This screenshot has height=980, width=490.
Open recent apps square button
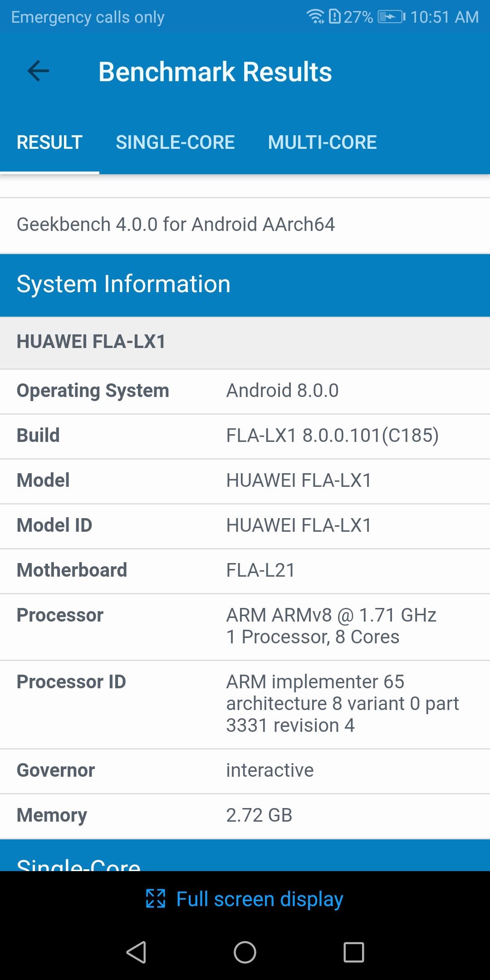click(x=354, y=952)
